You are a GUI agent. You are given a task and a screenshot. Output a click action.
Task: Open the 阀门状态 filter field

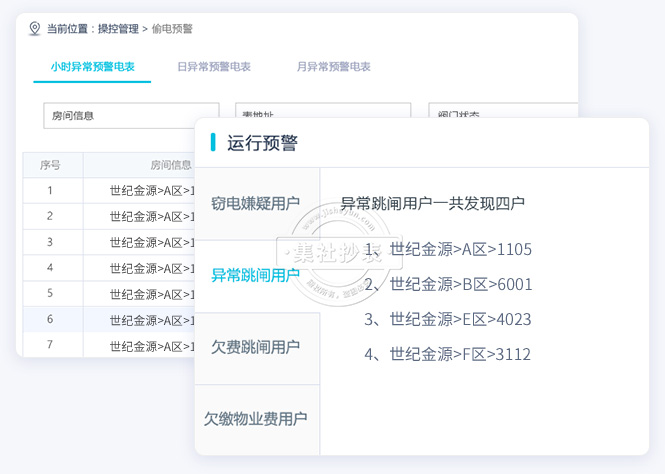502,112
